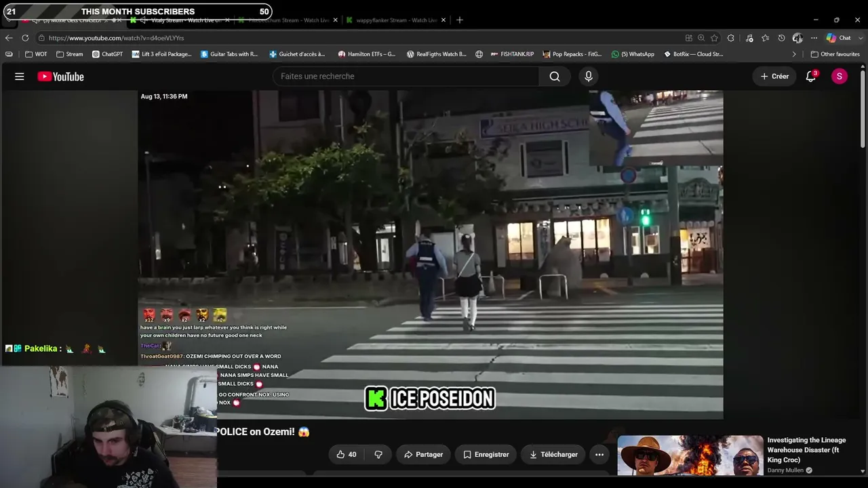
Task: Open 'Investigating the Lineage Warehouse Disaster' title
Action: 807,450
